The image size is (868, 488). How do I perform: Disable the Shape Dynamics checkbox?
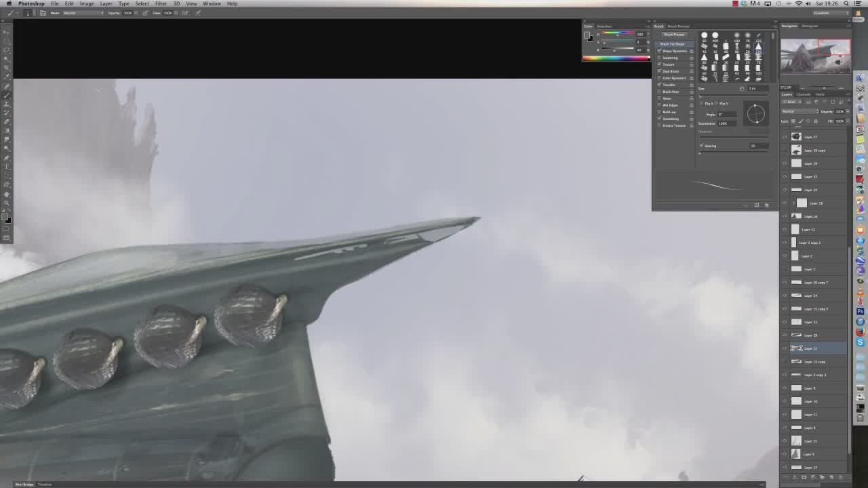pos(659,51)
